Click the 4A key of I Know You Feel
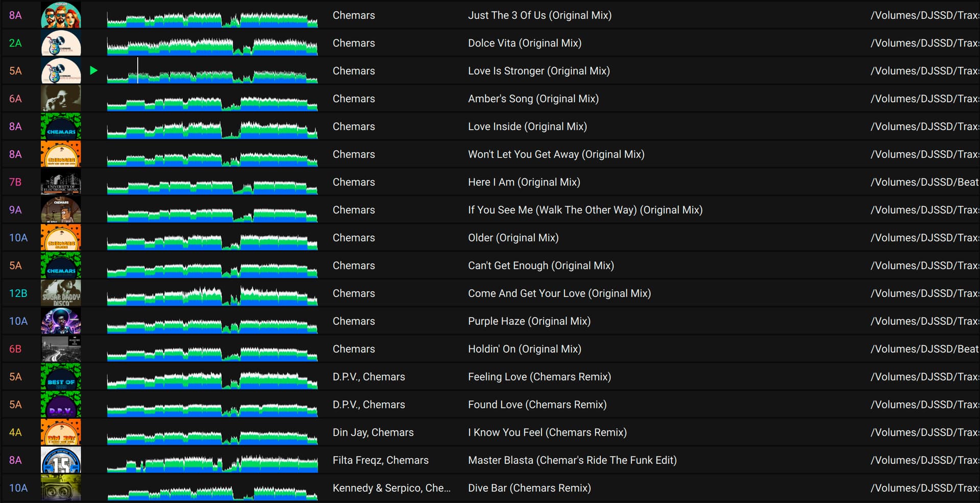This screenshot has height=503, width=980. pos(15,432)
